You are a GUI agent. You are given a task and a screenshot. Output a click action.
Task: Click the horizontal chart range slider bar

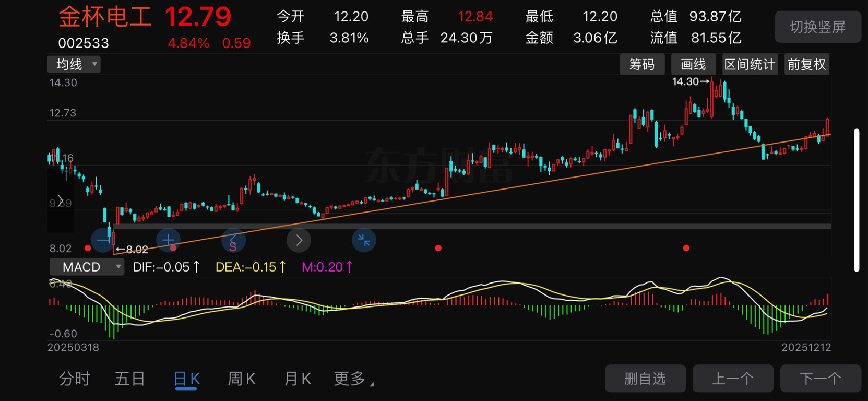pyautogui.click(x=472, y=226)
